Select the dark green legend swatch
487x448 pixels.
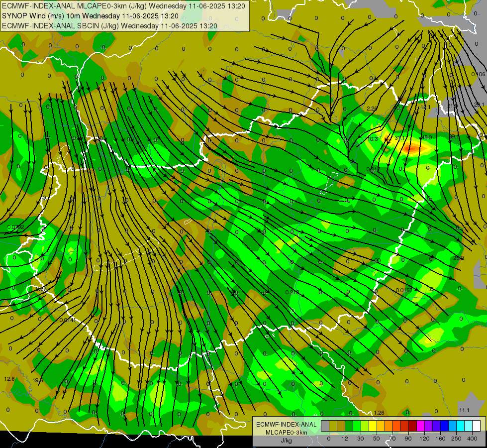349,426
